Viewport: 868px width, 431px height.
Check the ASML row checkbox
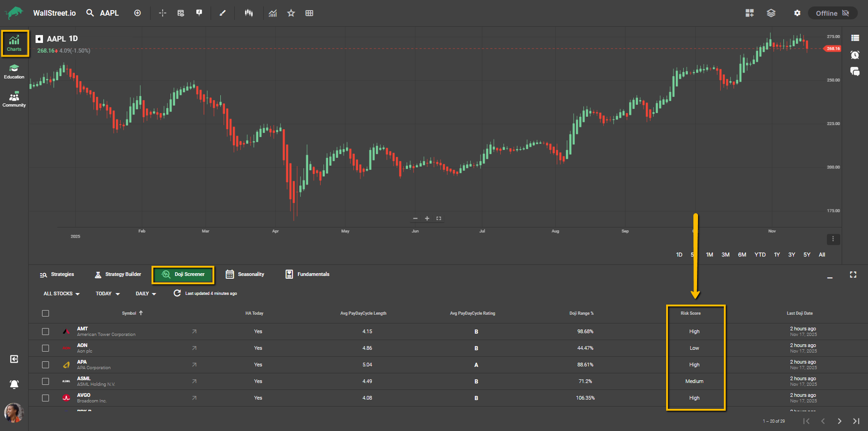click(x=45, y=381)
